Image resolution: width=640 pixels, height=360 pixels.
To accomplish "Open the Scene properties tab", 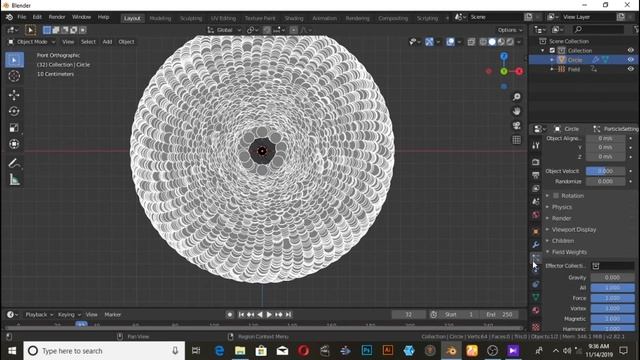I will [x=536, y=201].
